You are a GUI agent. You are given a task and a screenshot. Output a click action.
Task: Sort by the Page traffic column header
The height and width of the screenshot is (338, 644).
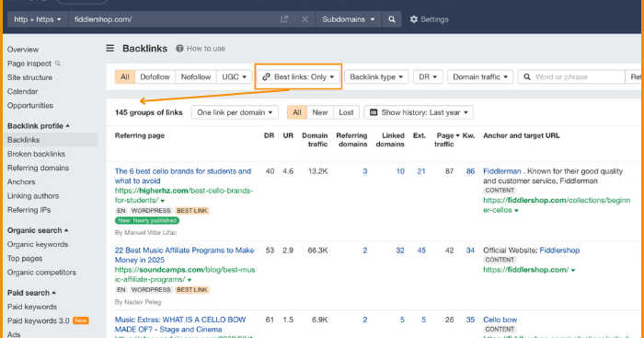pyautogui.click(x=445, y=140)
